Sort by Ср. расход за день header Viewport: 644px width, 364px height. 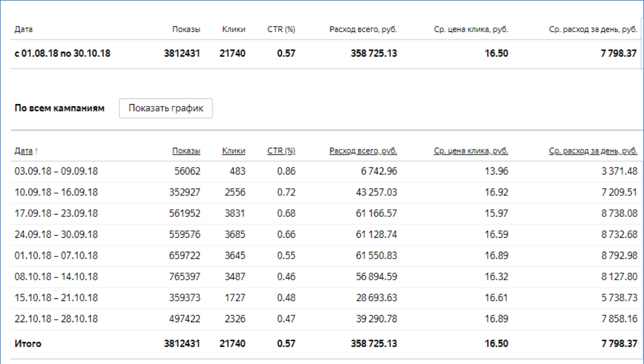point(593,151)
